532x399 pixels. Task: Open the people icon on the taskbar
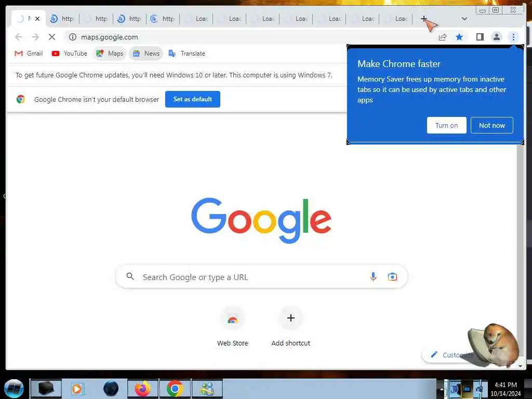(207, 389)
